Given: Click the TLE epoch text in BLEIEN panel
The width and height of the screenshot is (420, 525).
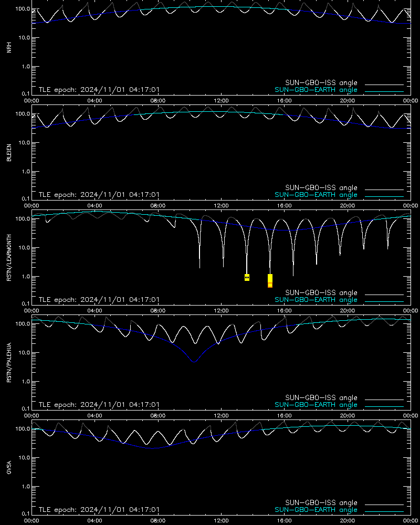Looking at the screenshot, I should click(99, 195).
